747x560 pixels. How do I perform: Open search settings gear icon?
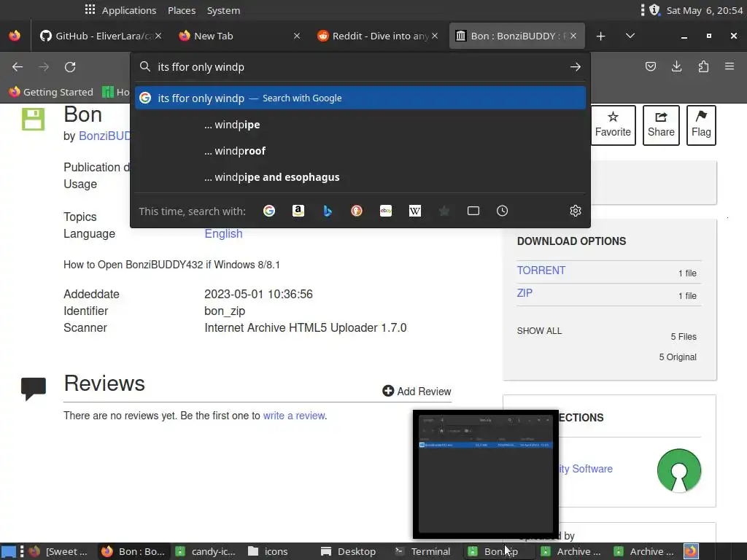coord(576,211)
